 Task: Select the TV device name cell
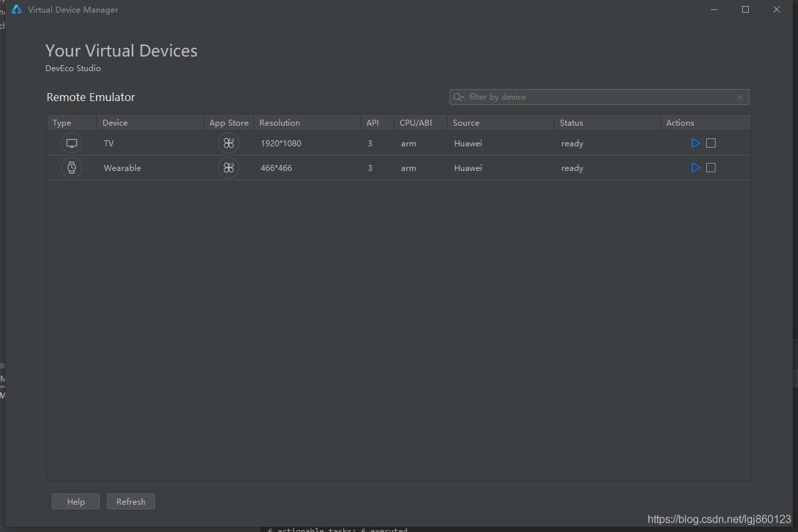[x=150, y=143]
